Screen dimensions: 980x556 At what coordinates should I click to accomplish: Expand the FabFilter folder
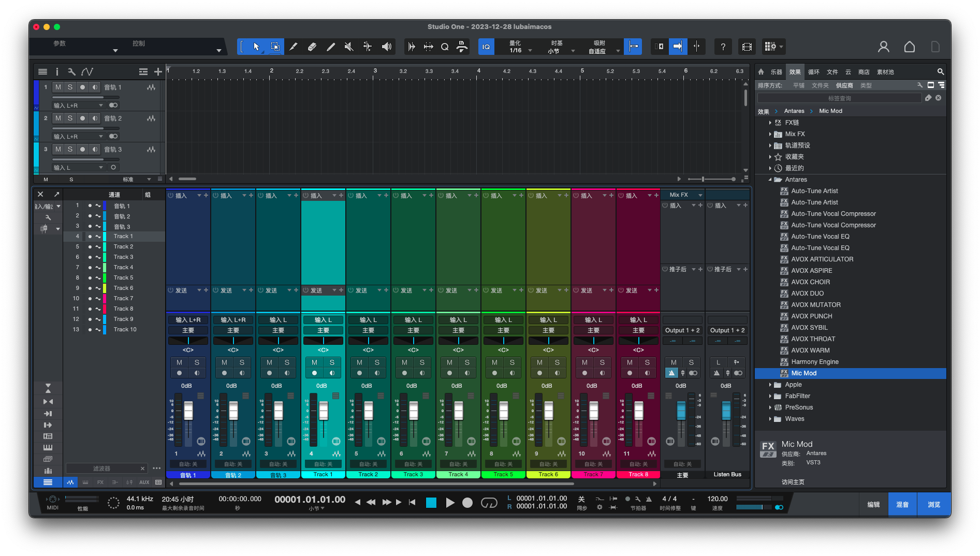point(770,396)
